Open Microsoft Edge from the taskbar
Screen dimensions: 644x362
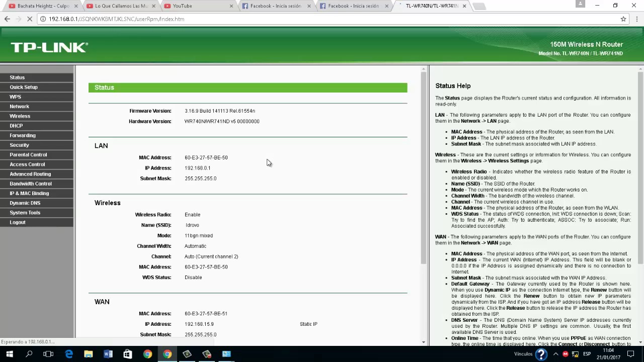click(x=69, y=354)
